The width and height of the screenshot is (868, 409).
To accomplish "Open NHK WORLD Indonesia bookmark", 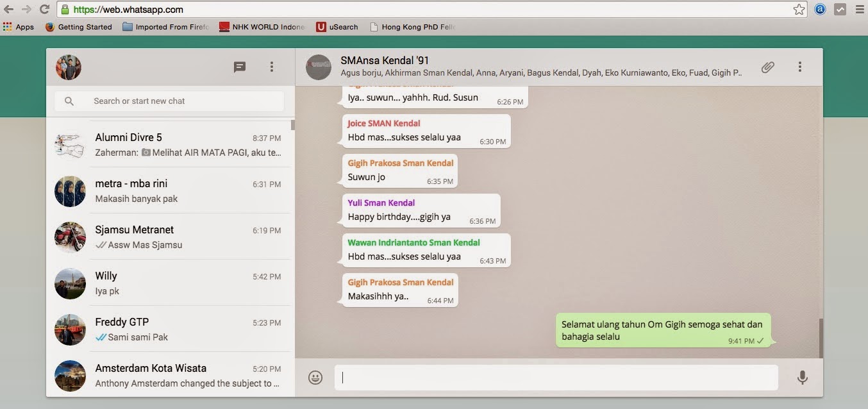I will 262,27.
